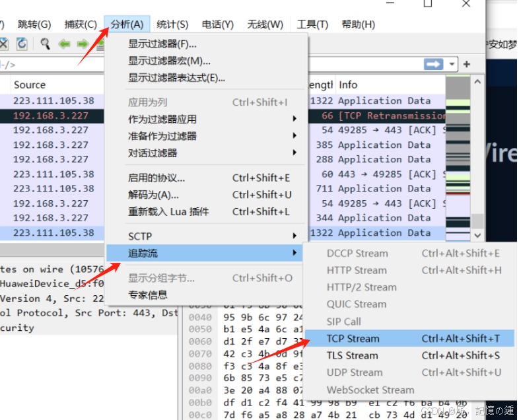Click the find packet magnifier icon
Screen dimensions: 519x420
tap(46, 44)
